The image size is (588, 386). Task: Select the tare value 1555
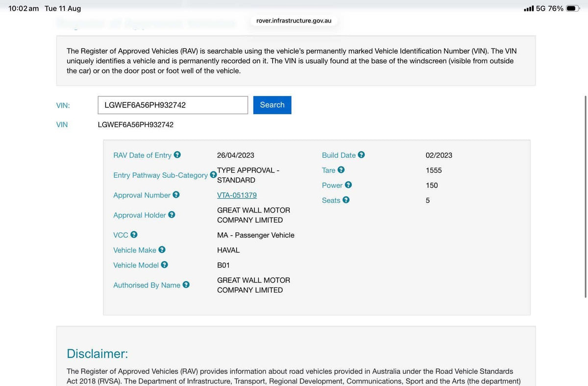click(x=434, y=170)
